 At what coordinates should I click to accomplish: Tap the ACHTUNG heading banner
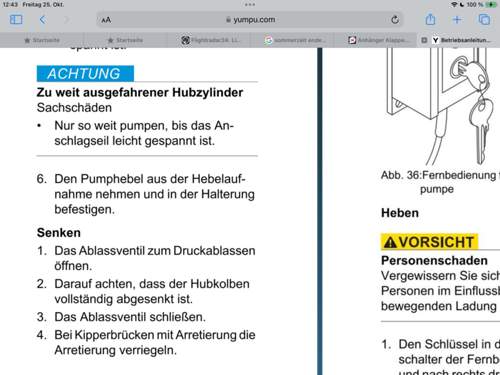[x=85, y=74]
